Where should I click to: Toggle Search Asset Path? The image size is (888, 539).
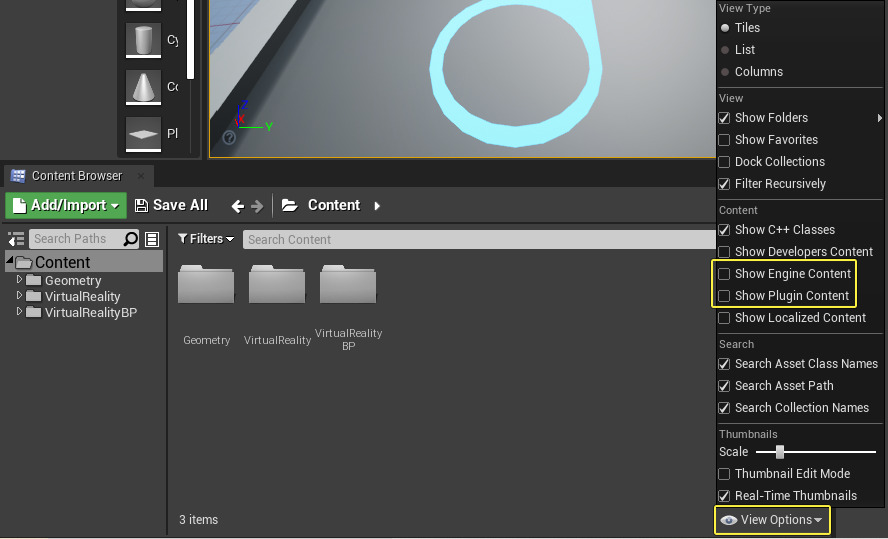click(x=724, y=386)
